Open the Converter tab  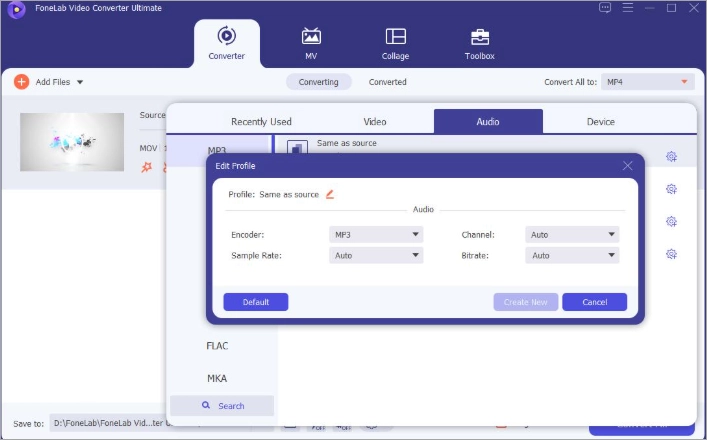[227, 44]
